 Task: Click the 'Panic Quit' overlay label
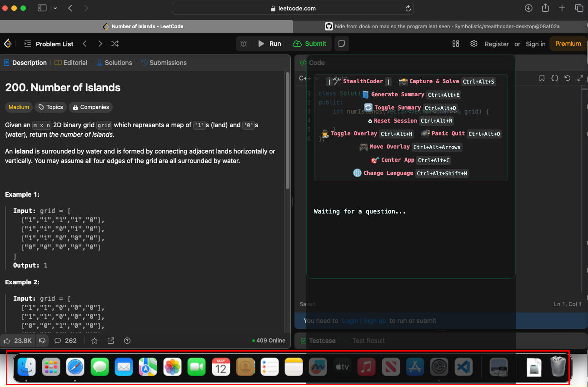click(x=448, y=134)
